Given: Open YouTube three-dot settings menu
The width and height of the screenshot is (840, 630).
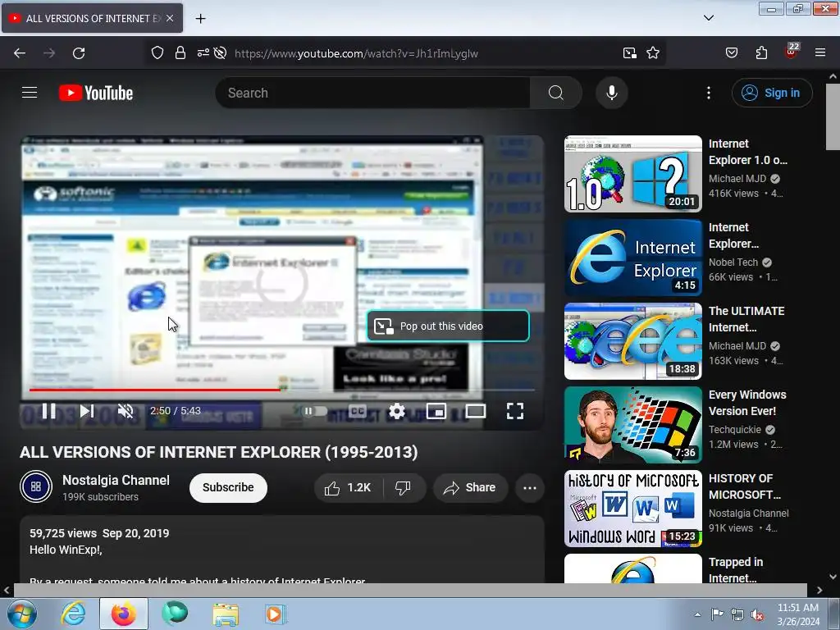Looking at the screenshot, I should [x=708, y=93].
